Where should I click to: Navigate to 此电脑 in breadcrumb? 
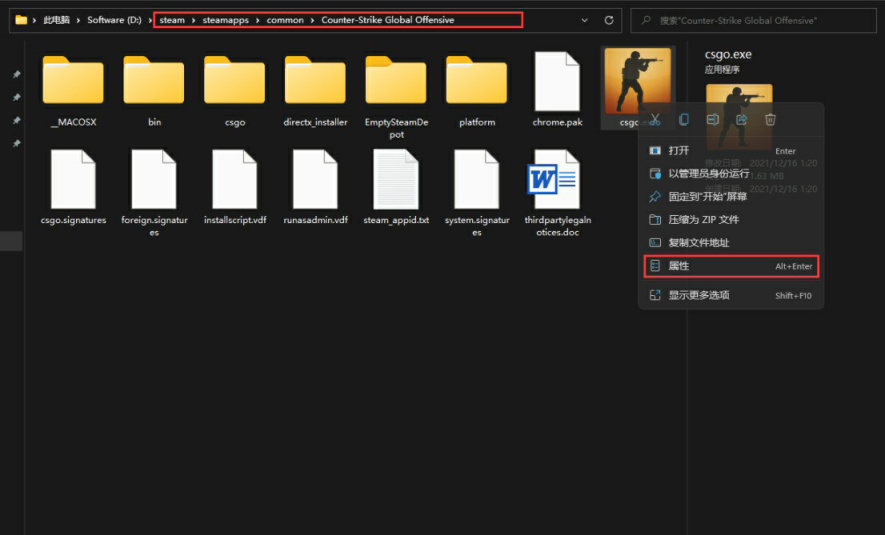tap(56, 20)
